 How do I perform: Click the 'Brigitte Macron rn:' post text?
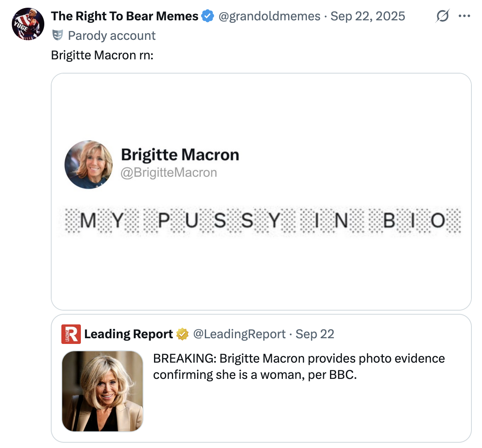pos(102,55)
